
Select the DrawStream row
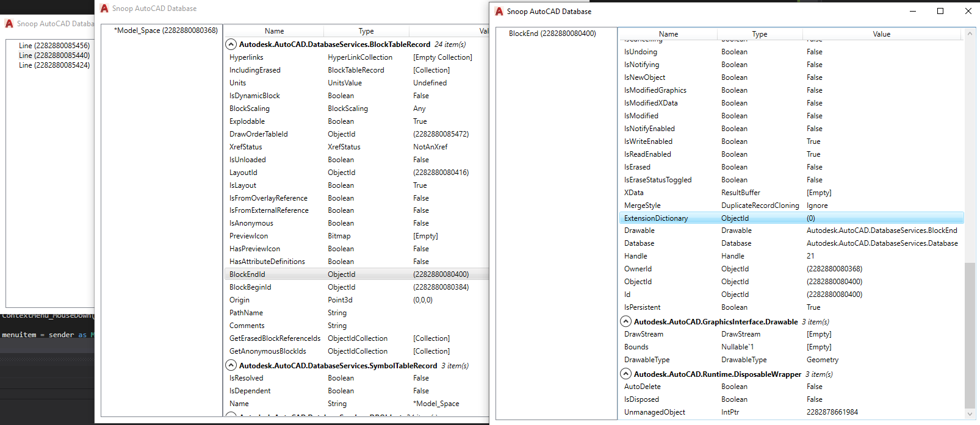791,334
